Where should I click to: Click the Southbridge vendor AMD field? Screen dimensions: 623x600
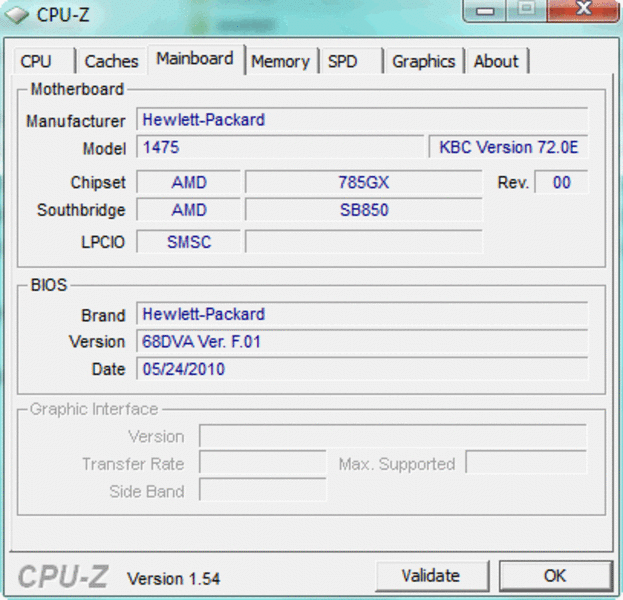click(189, 210)
